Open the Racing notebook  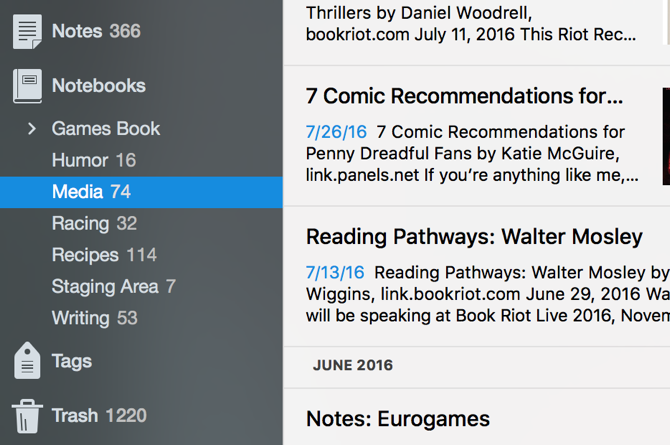pos(80,223)
